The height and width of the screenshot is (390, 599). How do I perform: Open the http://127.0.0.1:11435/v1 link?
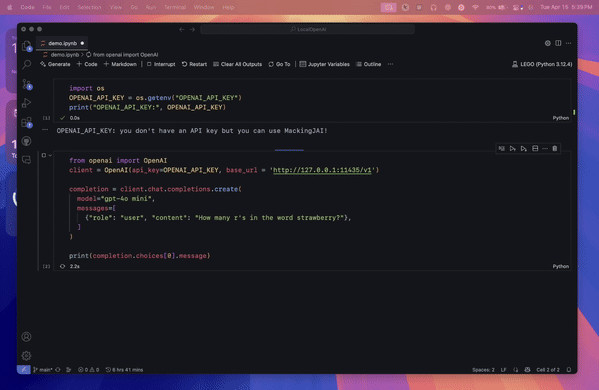pyautogui.click(x=322, y=170)
